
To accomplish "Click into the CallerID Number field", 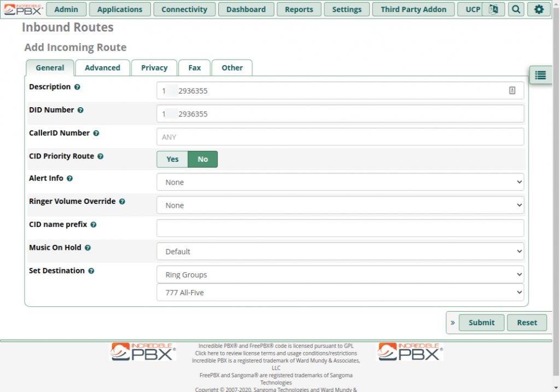I will (x=340, y=137).
